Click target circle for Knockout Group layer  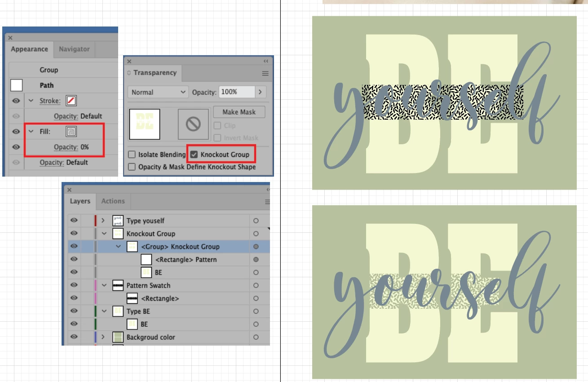click(x=256, y=234)
